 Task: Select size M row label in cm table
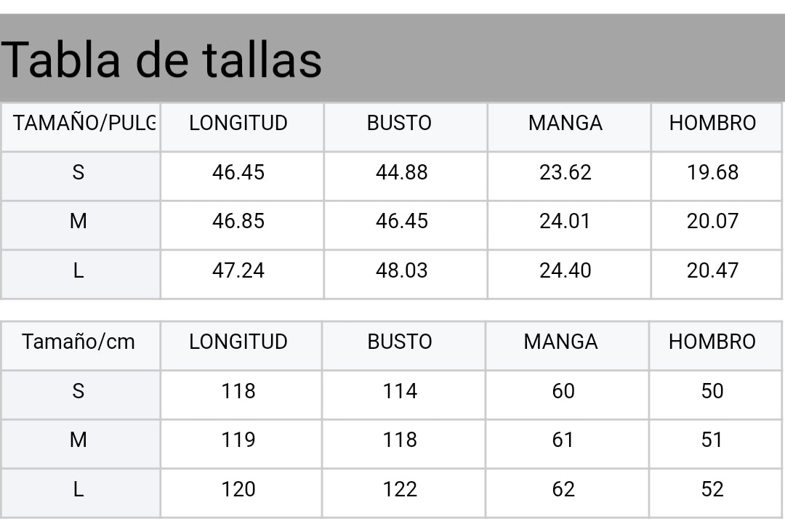pos(78,440)
